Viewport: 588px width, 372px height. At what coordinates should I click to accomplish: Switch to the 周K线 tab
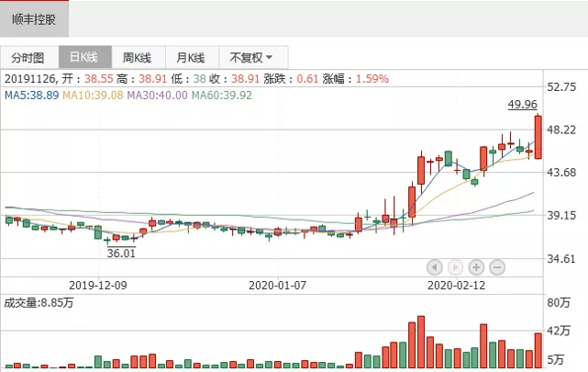(139, 58)
